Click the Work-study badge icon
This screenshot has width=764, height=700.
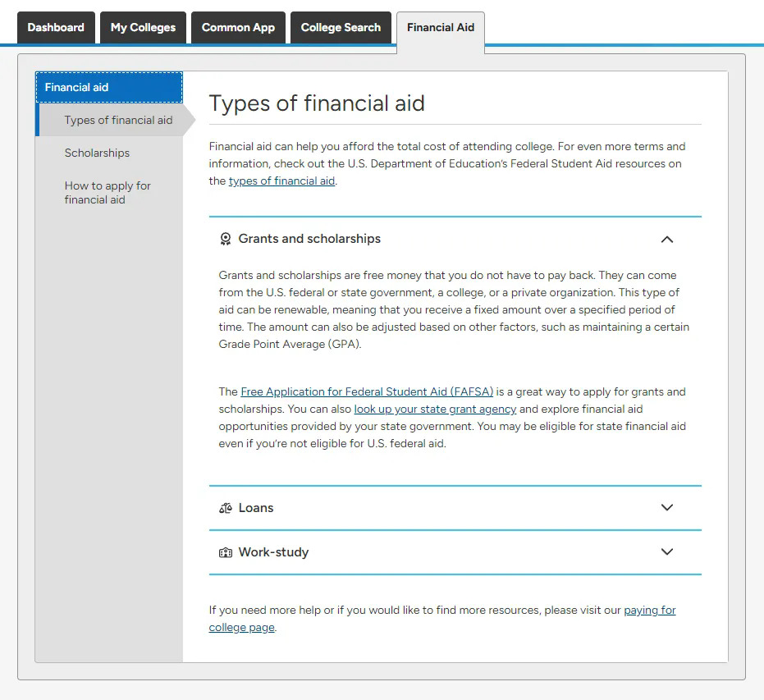coord(226,552)
